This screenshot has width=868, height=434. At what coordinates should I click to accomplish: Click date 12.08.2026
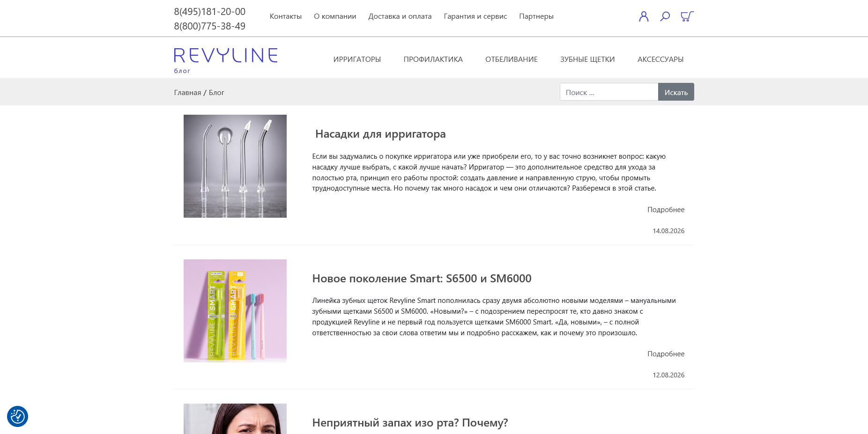(x=668, y=375)
